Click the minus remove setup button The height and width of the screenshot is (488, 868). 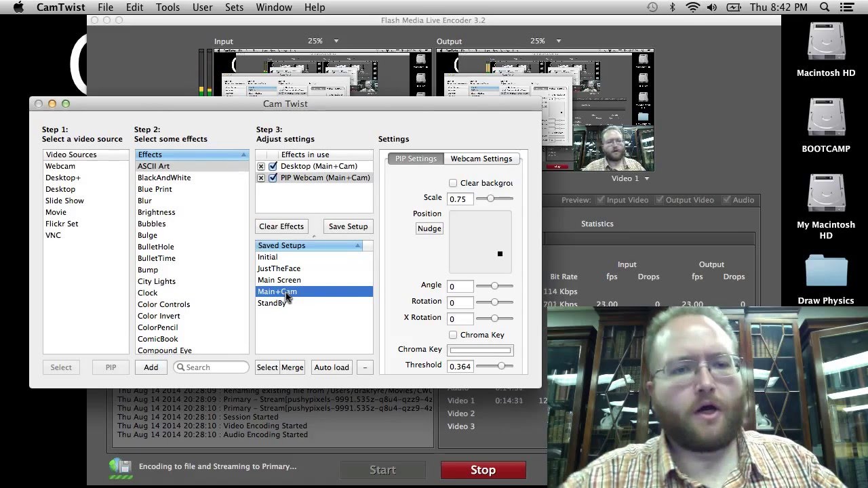pos(365,367)
